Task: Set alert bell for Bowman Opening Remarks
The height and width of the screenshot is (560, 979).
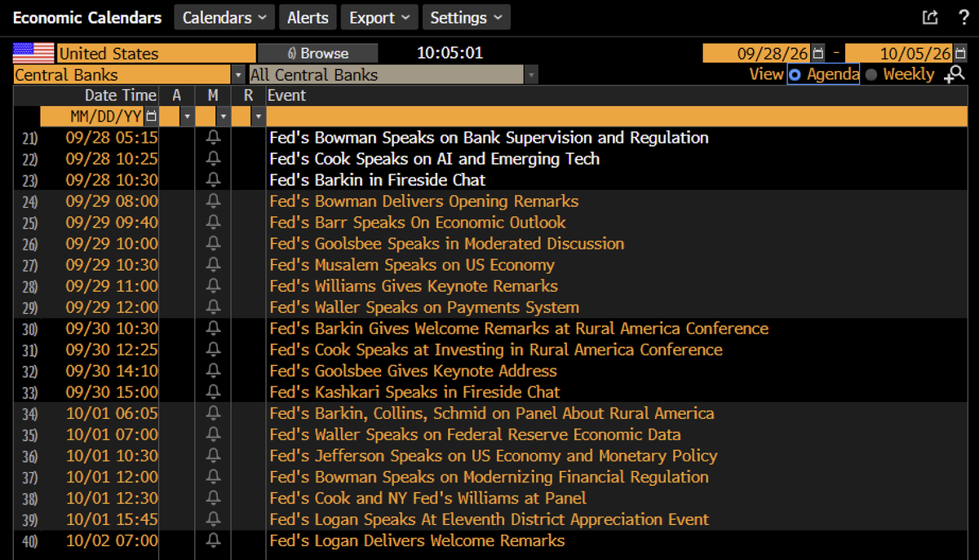Action: [213, 201]
